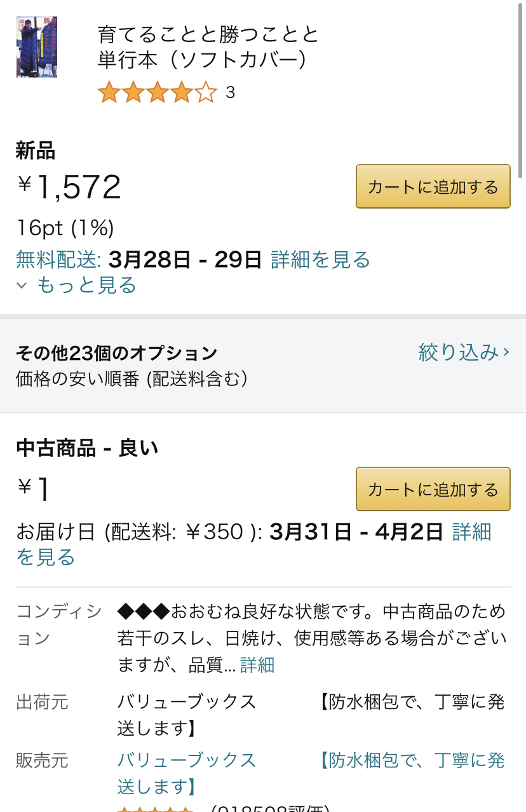The image size is (526, 812).
Task: Open seller バリューブックス link
Action: coord(187,760)
